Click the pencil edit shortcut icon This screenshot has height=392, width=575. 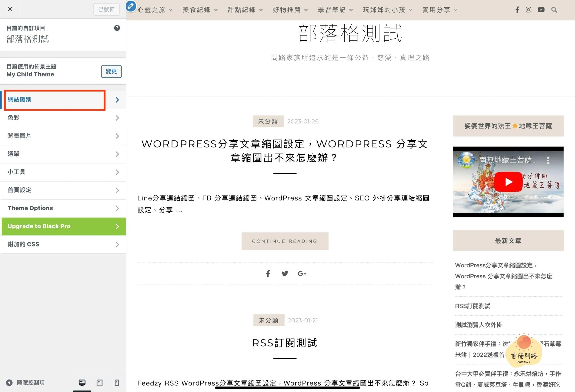point(131,6)
